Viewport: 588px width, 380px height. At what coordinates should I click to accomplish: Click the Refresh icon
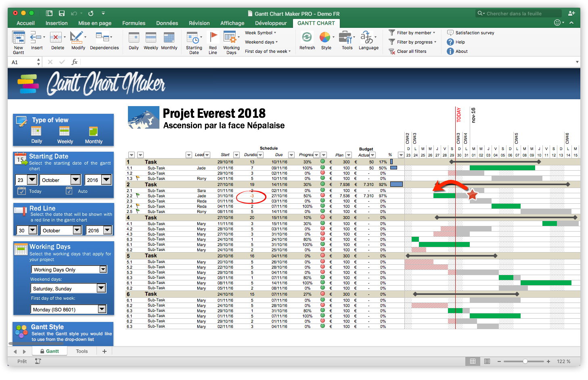[x=307, y=38]
